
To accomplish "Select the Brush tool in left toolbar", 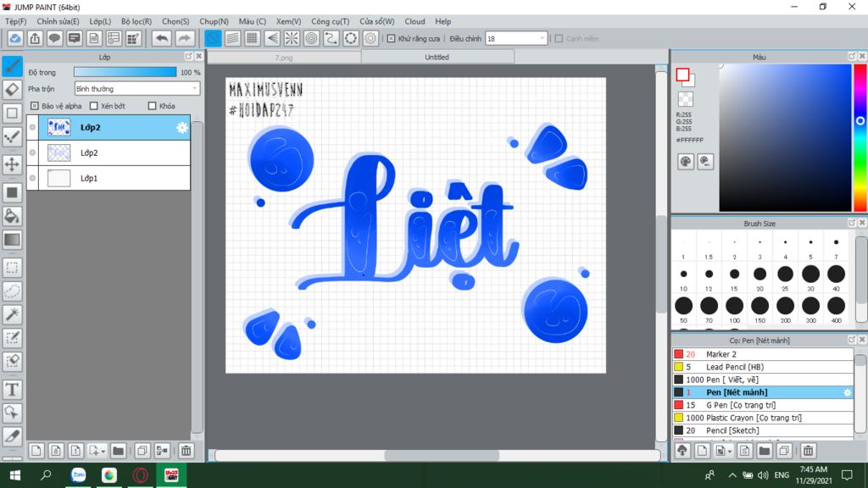I will (12, 66).
